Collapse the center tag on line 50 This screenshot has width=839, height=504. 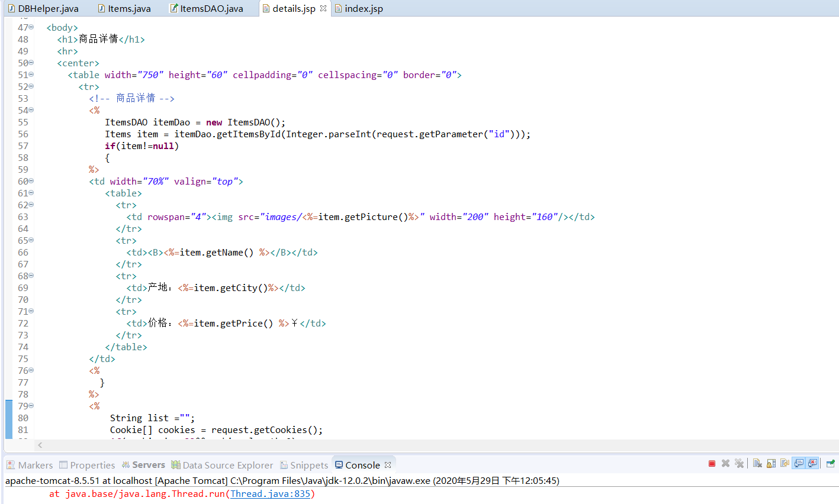click(31, 63)
